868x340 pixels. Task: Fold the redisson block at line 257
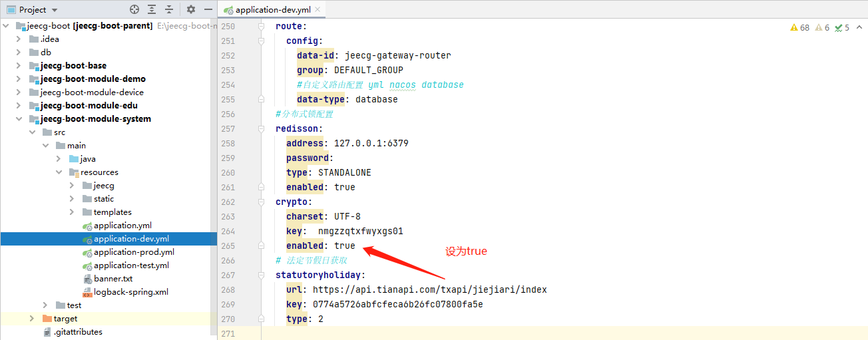coord(262,128)
